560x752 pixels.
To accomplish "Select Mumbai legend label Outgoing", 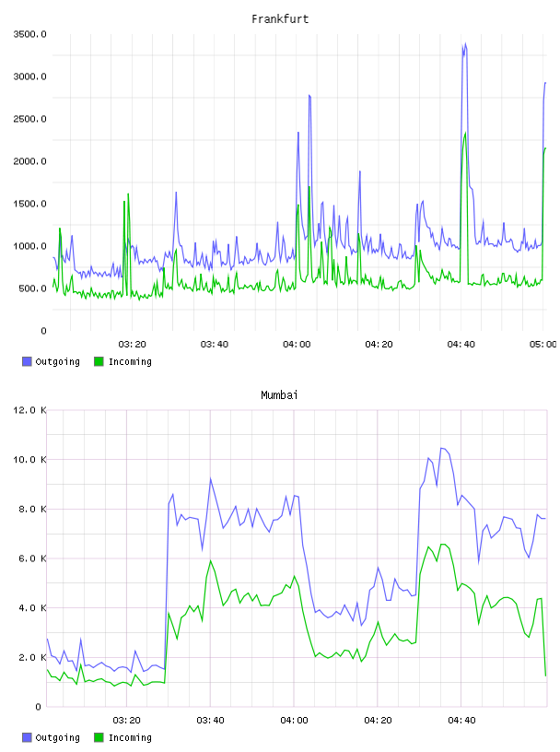I will [57, 738].
